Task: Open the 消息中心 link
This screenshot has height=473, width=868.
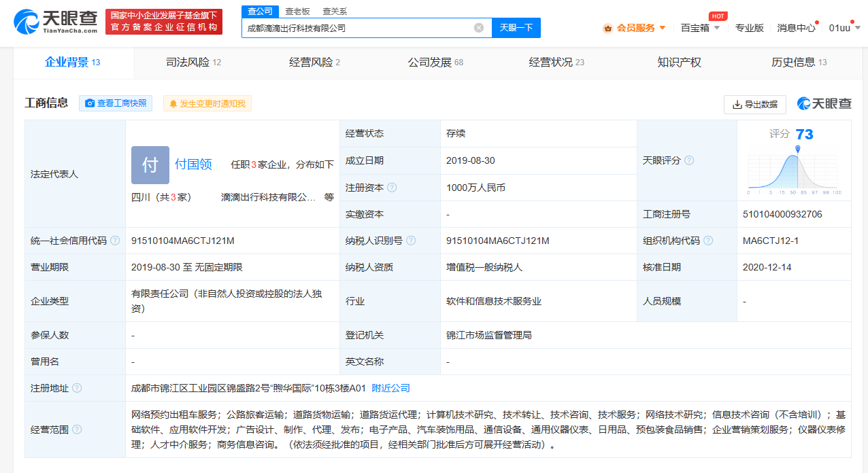Action: pyautogui.click(x=797, y=28)
